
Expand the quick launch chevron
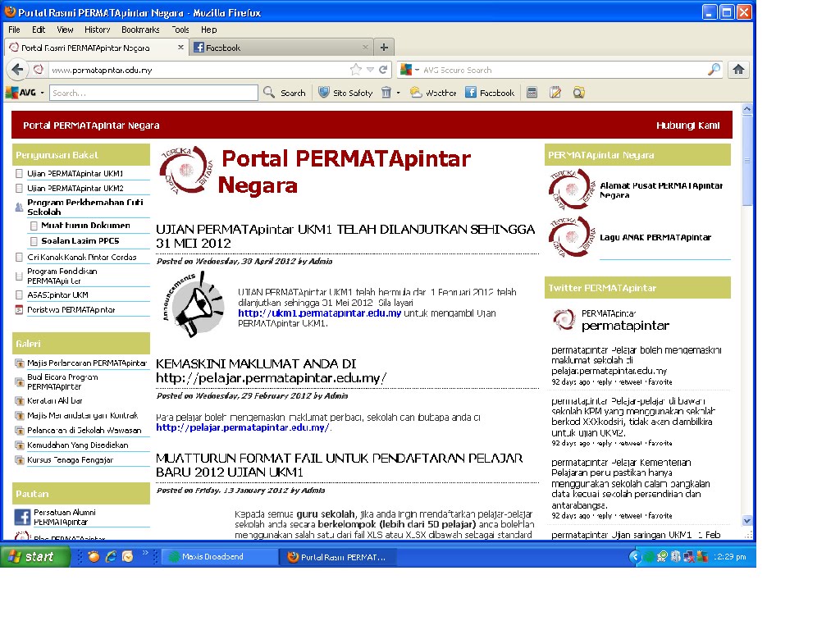(145, 553)
